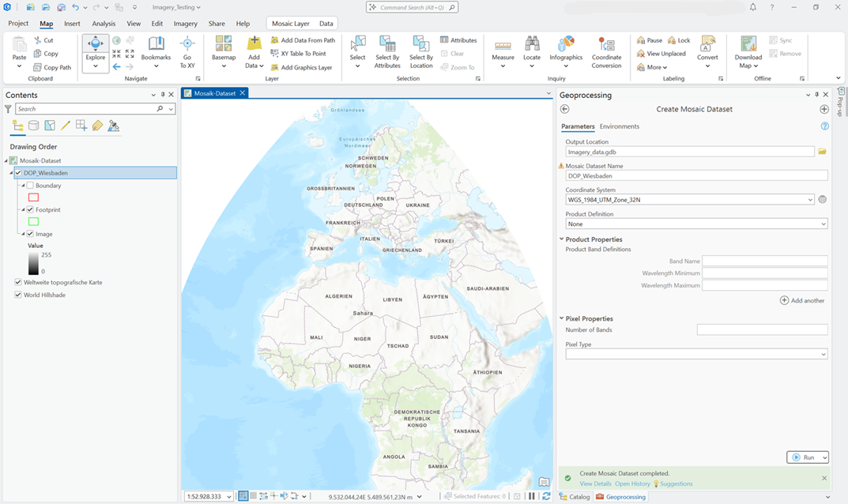The width and height of the screenshot is (848, 504).
Task: Open the Basemap gallery
Action: (224, 52)
